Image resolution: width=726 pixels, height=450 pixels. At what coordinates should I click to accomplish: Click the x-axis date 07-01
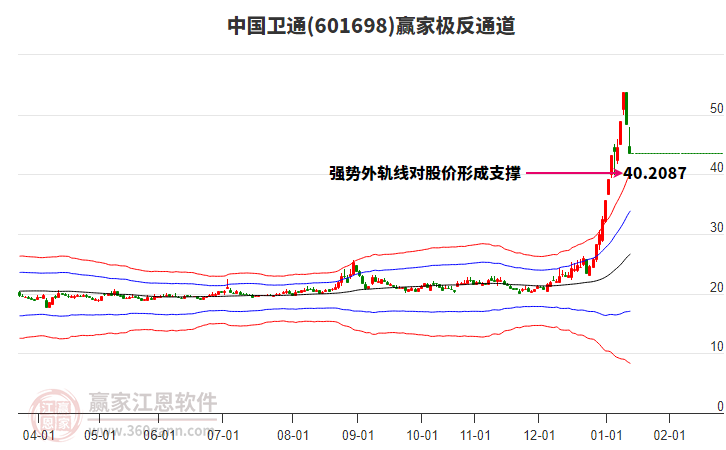[x=223, y=435]
